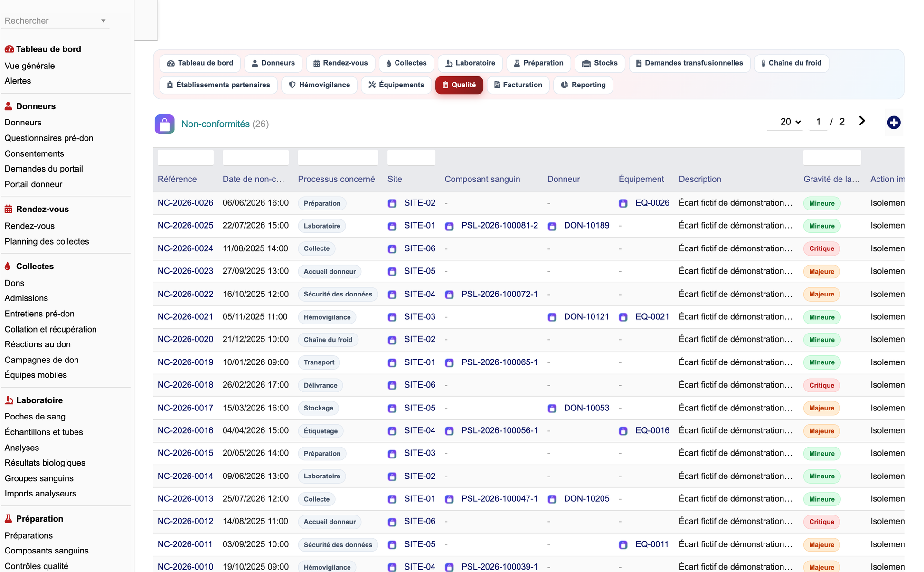Open the page size 20 dropdown

[790, 122]
